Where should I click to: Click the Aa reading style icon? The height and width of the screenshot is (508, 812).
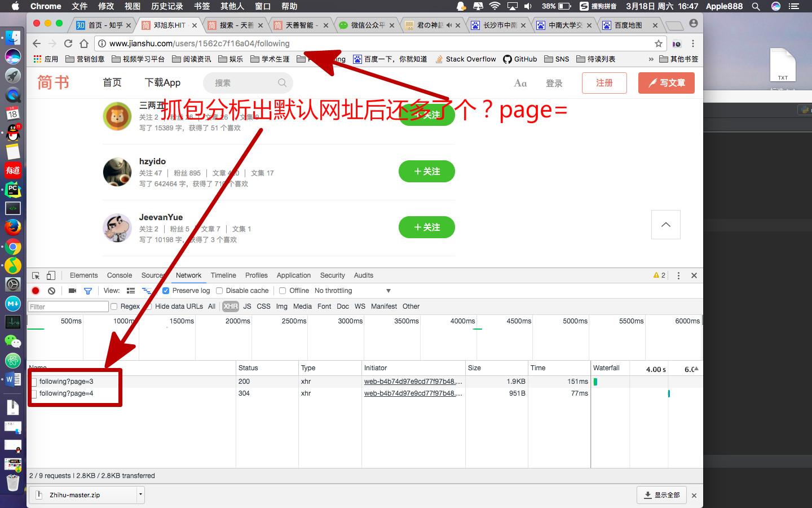[x=520, y=83]
